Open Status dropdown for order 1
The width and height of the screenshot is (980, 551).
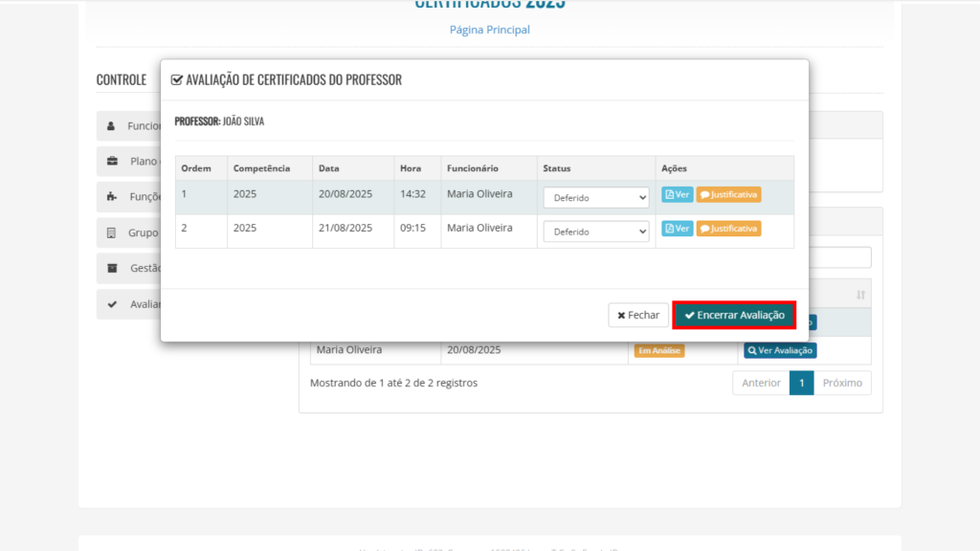point(596,197)
